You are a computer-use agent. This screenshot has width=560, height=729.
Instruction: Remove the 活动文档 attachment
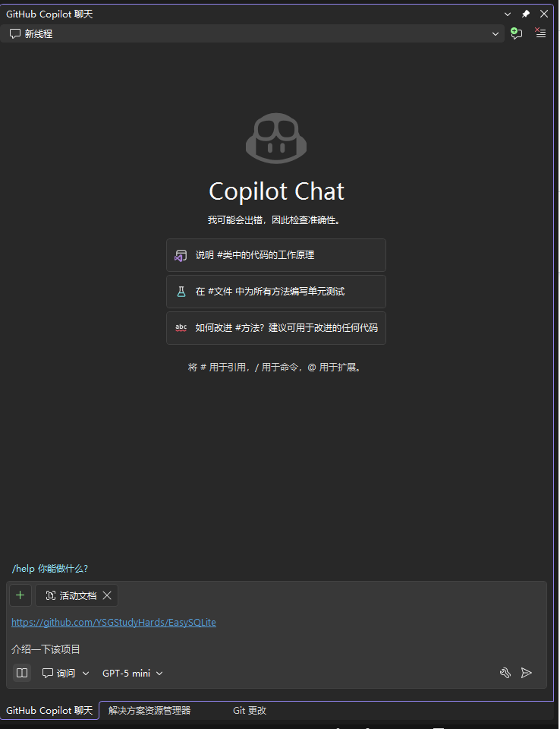[107, 595]
